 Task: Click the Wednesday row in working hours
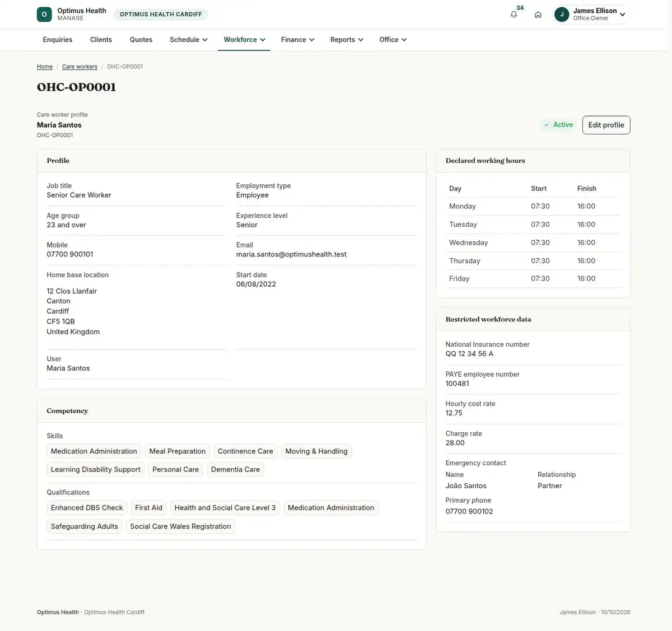533,242
